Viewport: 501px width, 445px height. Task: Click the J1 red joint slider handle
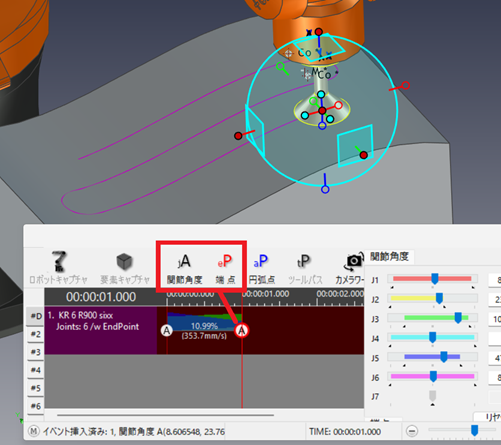click(435, 279)
